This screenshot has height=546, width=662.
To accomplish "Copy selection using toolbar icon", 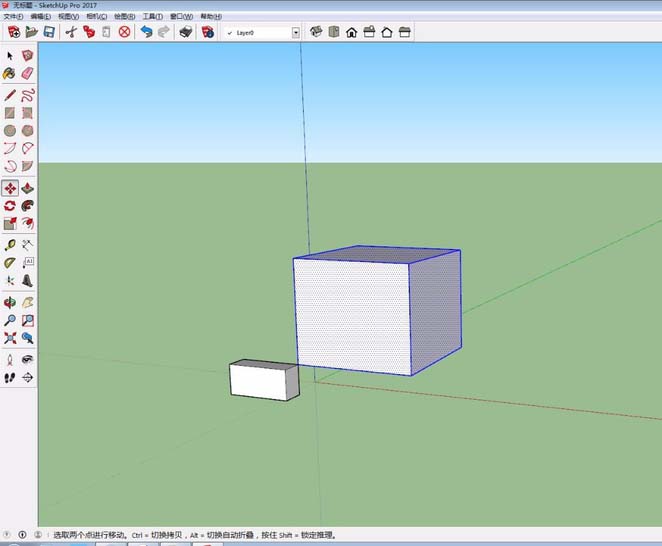I will (89, 32).
